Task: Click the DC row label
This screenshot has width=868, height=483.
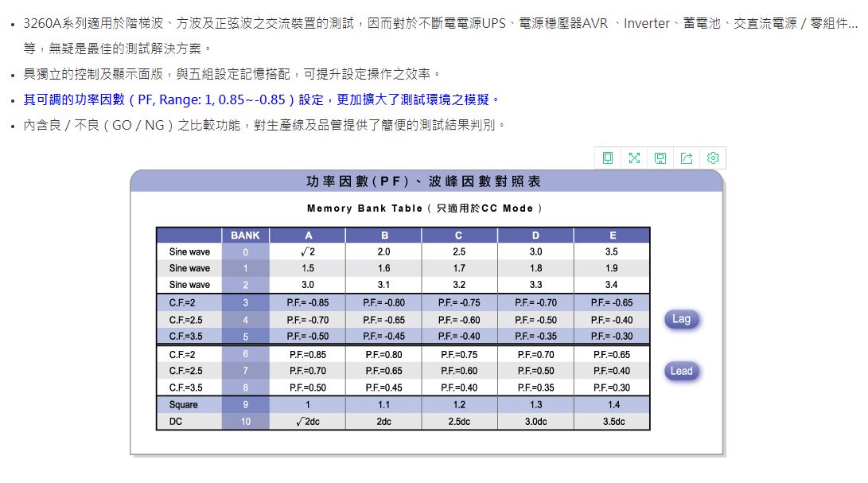Action: coord(176,422)
